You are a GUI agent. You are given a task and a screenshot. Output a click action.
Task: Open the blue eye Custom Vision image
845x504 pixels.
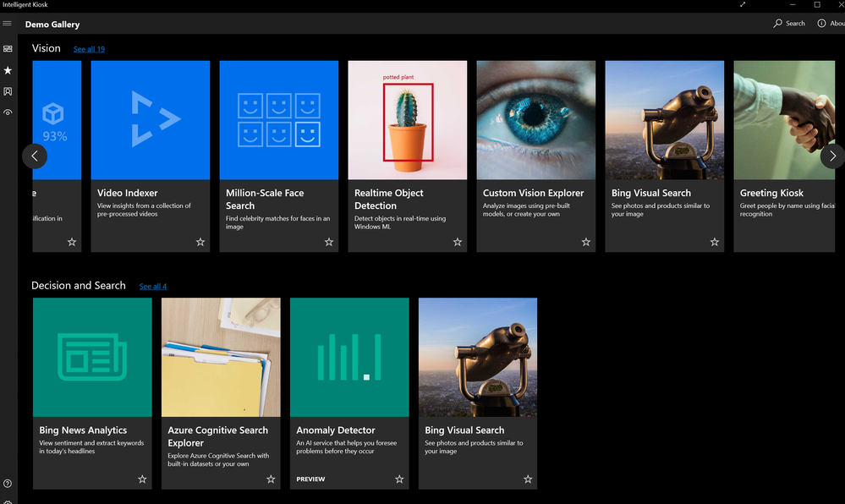coord(535,120)
